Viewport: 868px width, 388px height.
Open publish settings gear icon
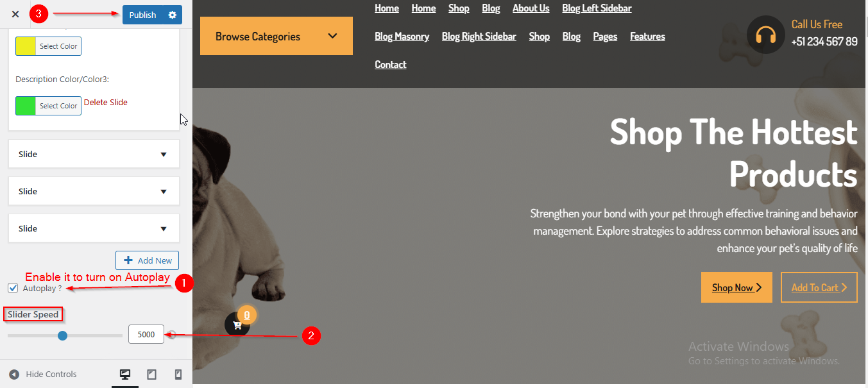(x=172, y=15)
